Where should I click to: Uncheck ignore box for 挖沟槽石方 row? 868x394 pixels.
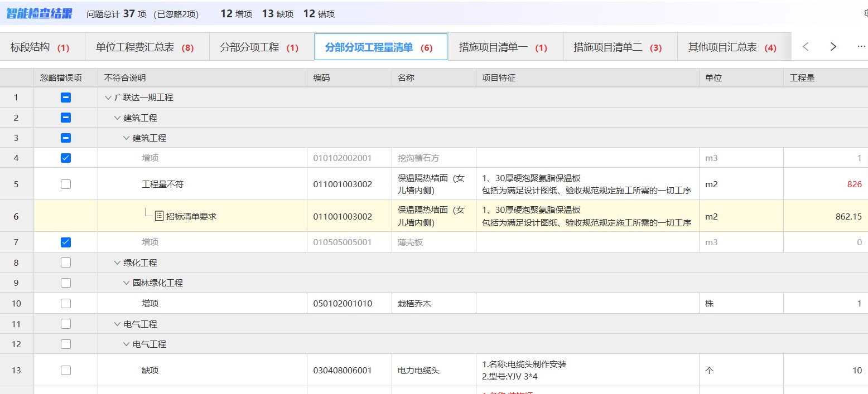[x=66, y=158]
